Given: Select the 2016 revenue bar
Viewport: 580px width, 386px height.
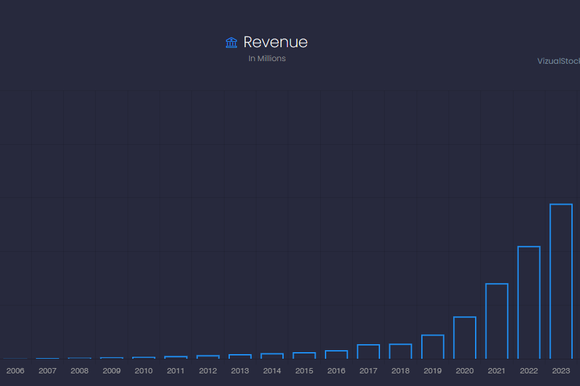Looking at the screenshot, I should [x=336, y=355].
